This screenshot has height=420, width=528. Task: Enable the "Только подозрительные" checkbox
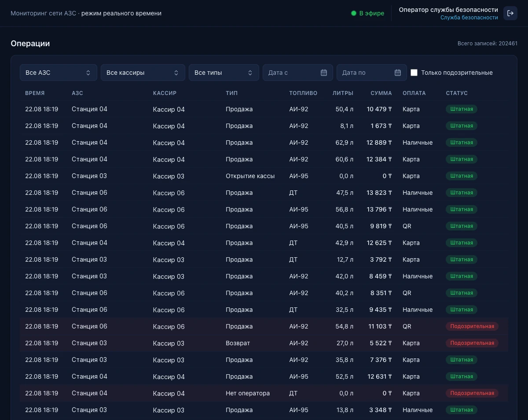point(414,73)
